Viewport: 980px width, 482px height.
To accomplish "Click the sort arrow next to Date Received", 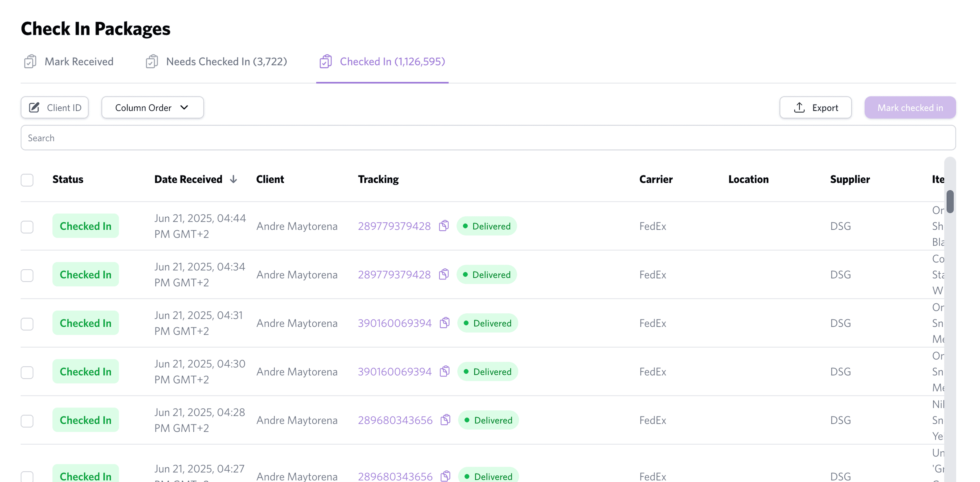I will tap(234, 179).
